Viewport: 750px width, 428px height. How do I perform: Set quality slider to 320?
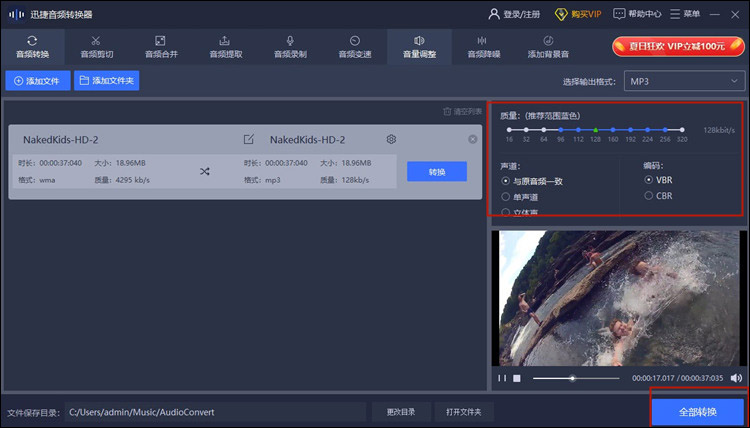pyautogui.click(x=682, y=130)
